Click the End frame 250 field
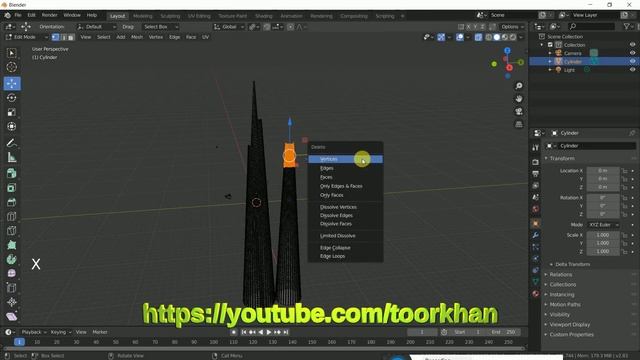Screen dimensions: 640x360 coord(504,332)
